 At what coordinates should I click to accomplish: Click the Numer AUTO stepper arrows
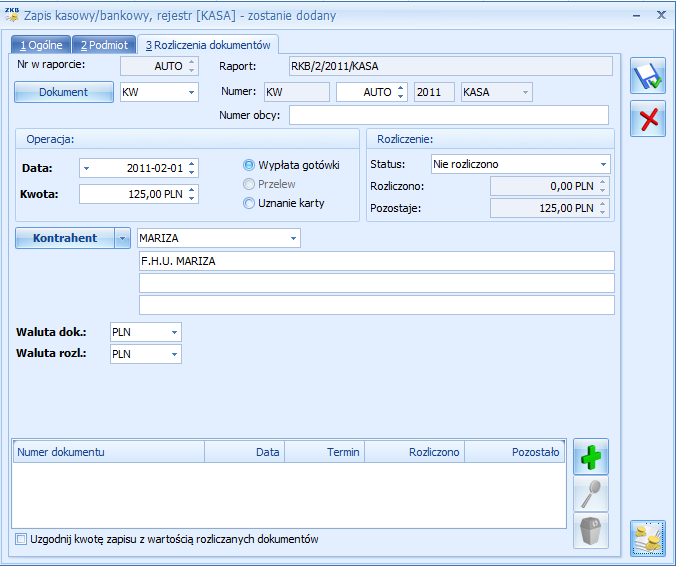(400, 92)
